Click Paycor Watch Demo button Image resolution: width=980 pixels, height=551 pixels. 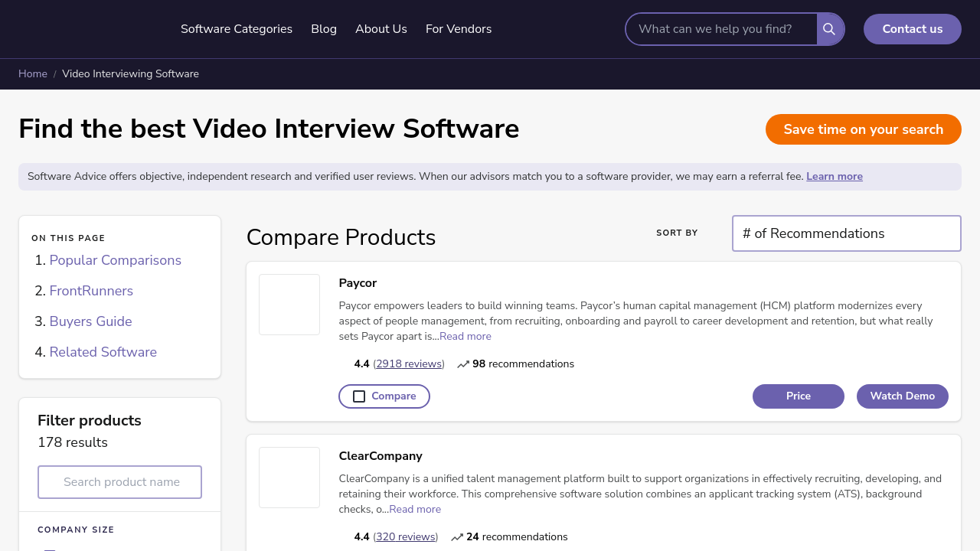pos(902,396)
